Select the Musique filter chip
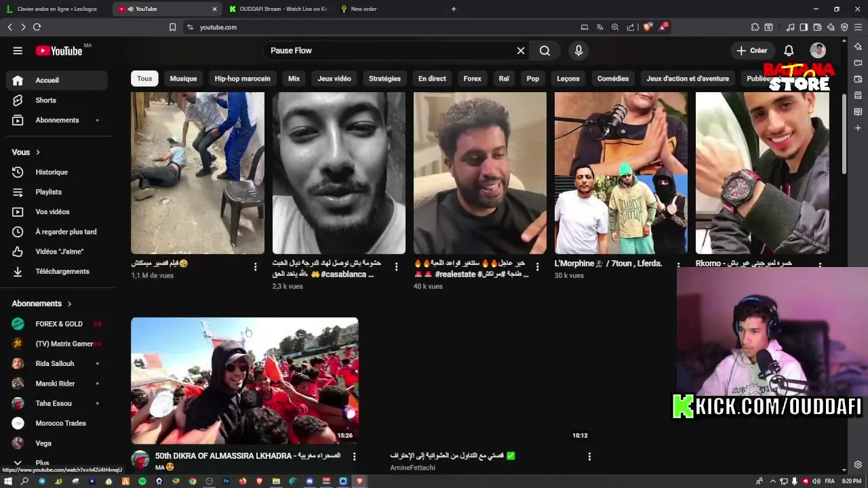The width and height of the screenshot is (868, 488). pyautogui.click(x=183, y=79)
